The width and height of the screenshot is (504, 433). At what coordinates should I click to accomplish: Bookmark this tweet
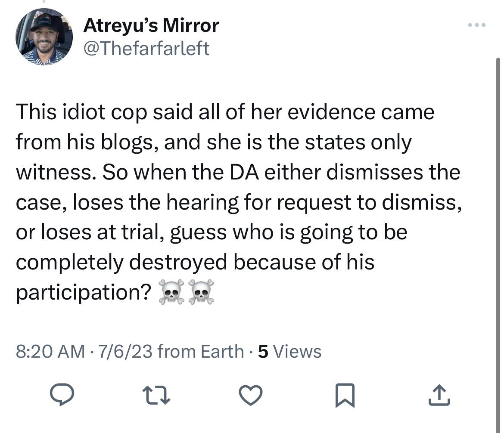tap(345, 395)
